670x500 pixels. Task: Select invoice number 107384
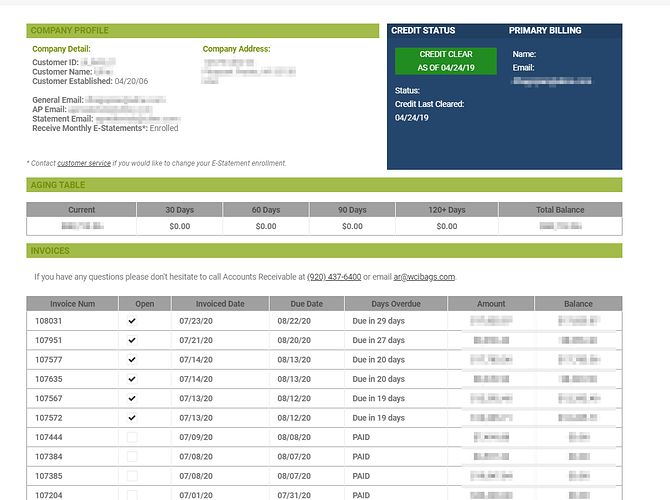pos(48,456)
